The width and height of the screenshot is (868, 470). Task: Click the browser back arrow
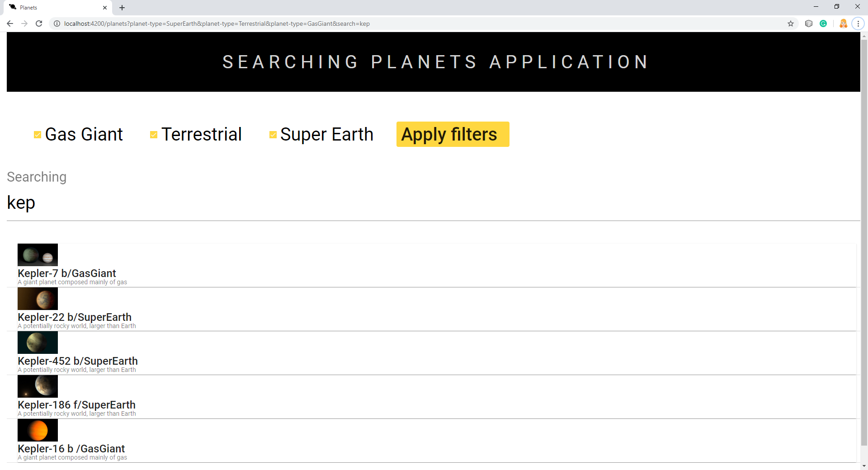click(x=10, y=23)
